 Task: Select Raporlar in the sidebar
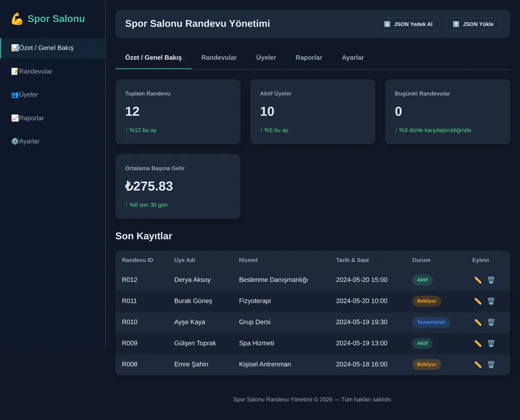(52, 118)
